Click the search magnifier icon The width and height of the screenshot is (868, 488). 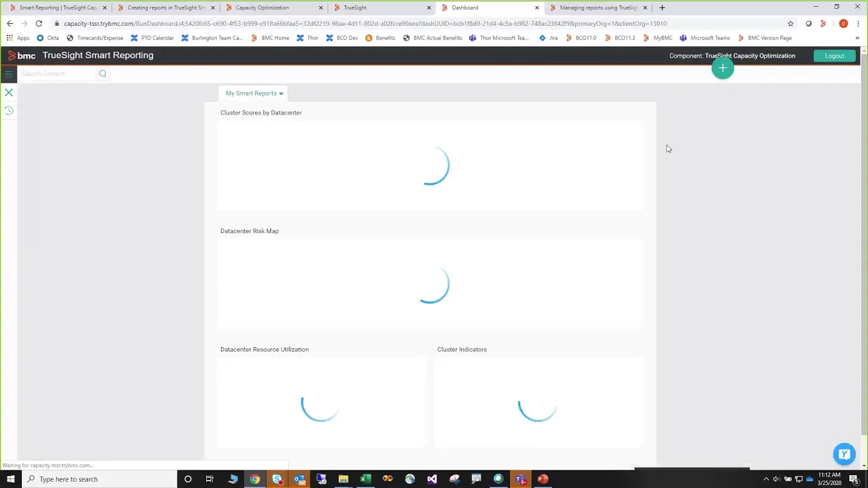pos(102,74)
